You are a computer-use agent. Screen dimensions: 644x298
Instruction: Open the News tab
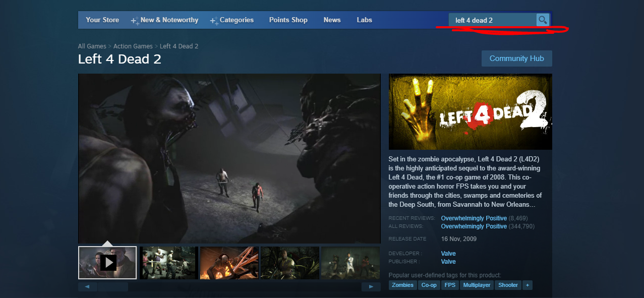pyautogui.click(x=332, y=20)
